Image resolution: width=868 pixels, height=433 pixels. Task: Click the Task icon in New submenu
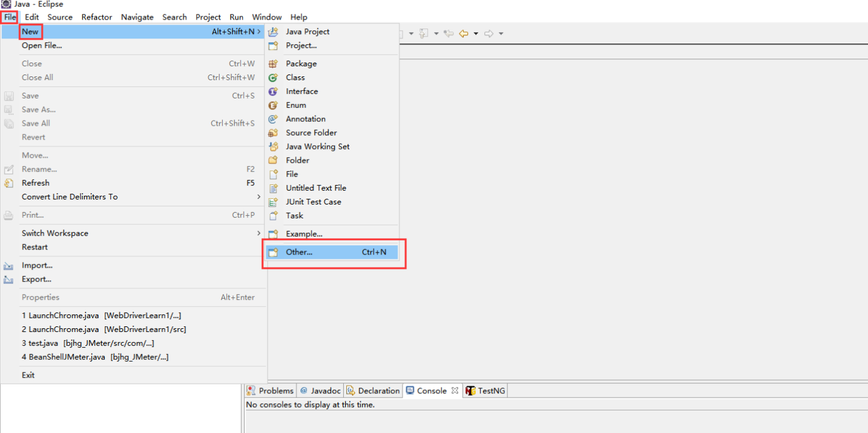point(273,216)
